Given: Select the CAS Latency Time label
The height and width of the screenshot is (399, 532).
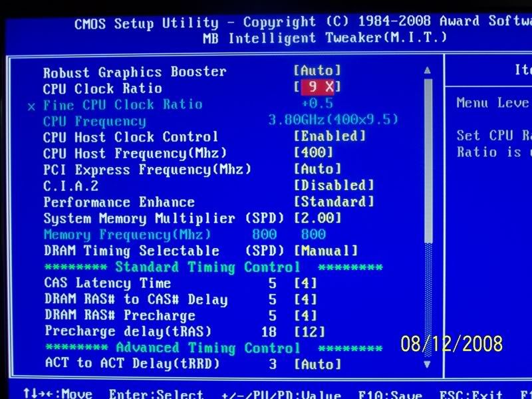Looking at the screenshot, I should click(x=108, y=283).
